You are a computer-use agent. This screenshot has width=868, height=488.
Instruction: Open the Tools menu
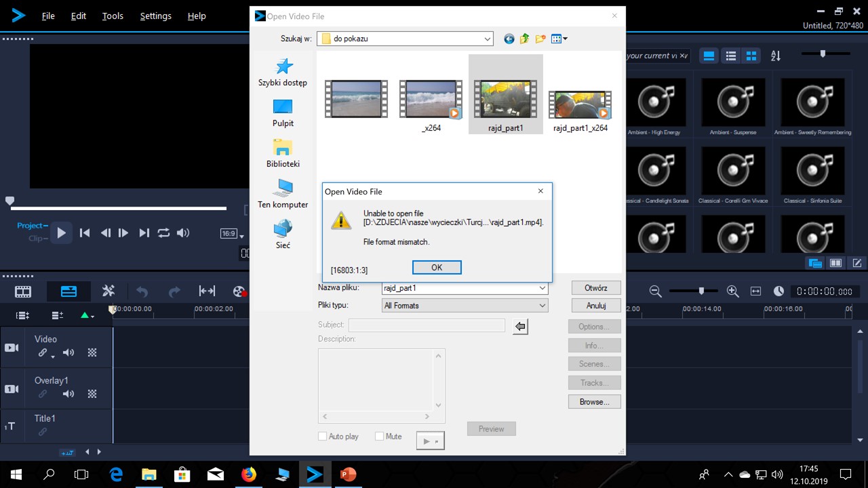(113, 16)
